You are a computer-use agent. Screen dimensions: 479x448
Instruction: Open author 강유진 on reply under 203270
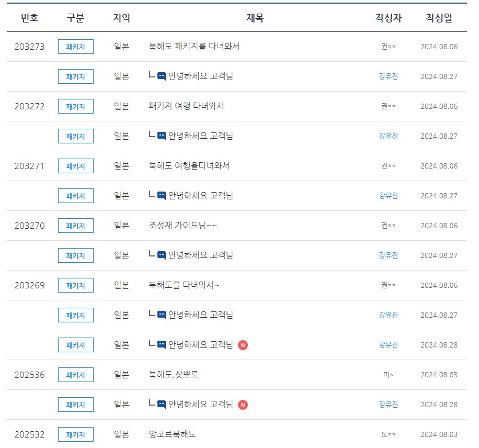[x=388, y=255]
